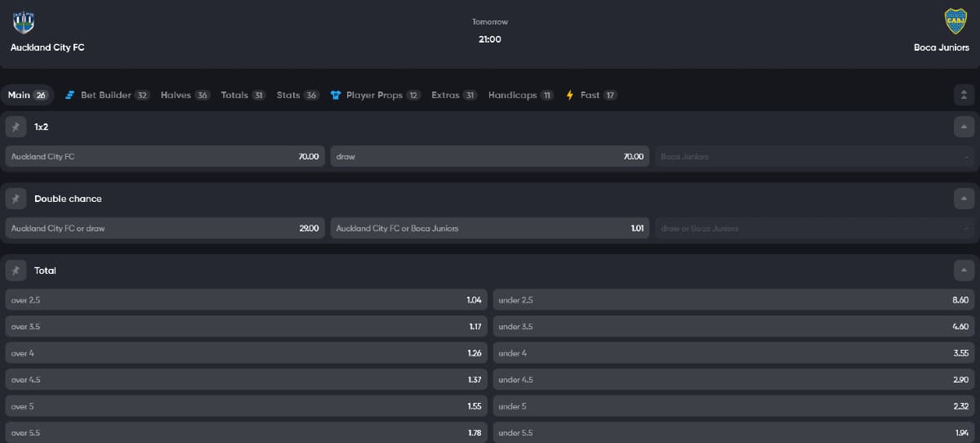Select over 4 at 1.26
The image size is (980, 443).
(247, 353)
